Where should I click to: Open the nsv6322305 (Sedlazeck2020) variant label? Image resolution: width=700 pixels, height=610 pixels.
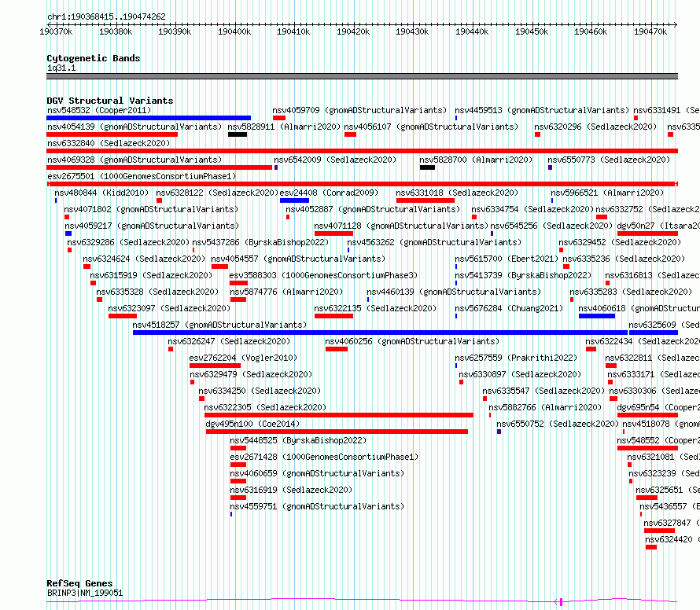coord(265,407)
